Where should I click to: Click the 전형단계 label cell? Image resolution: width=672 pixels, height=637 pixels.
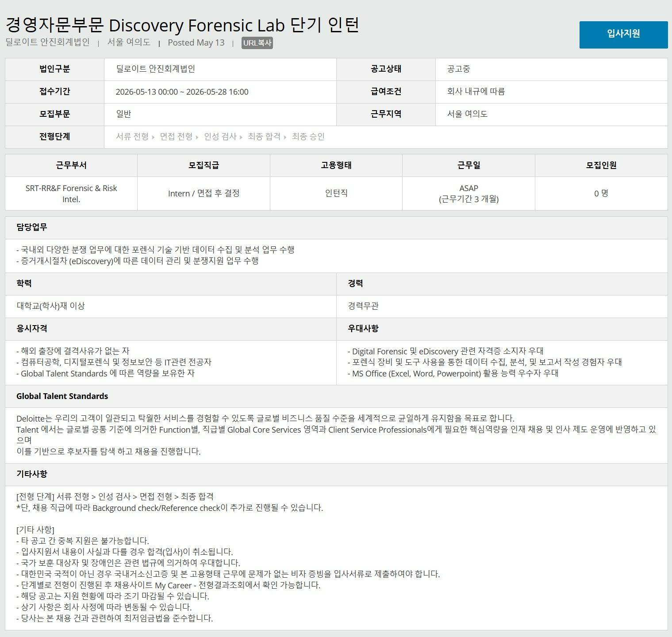pos(54,137)
